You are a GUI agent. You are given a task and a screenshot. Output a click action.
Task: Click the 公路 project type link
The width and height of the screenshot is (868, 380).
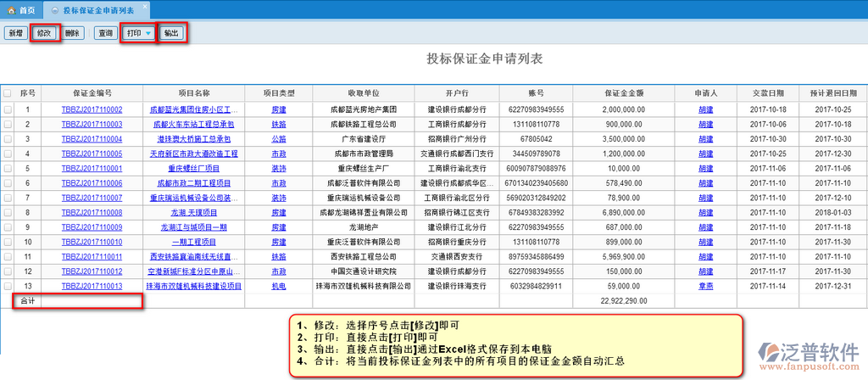click(278, 139)
